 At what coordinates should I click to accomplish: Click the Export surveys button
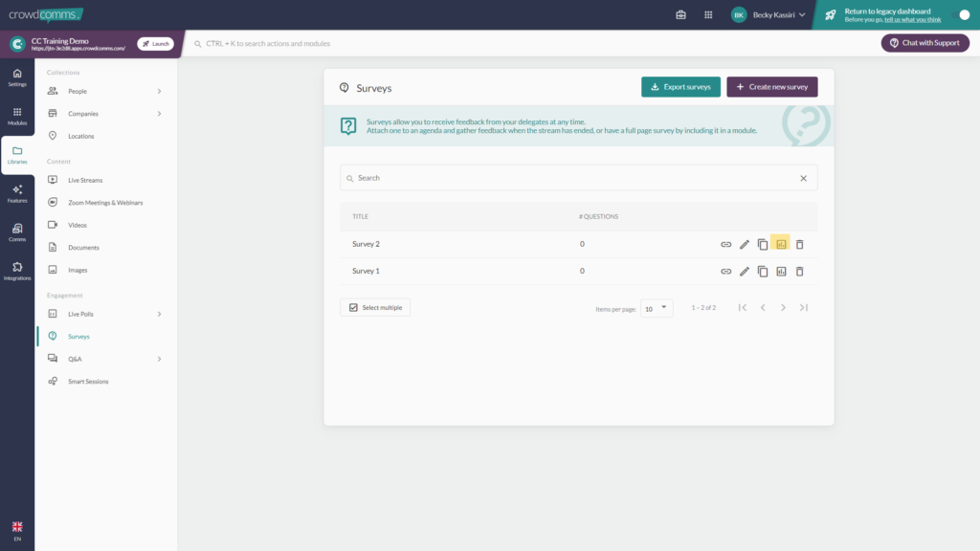(x=680, y=87)
